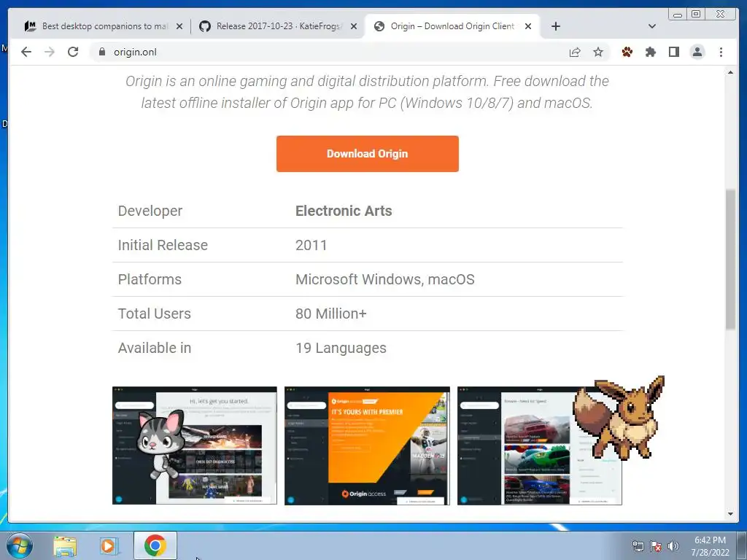Click the Chrome taskbar icon
Screen dimensions: 747x560
pos(155,545)
